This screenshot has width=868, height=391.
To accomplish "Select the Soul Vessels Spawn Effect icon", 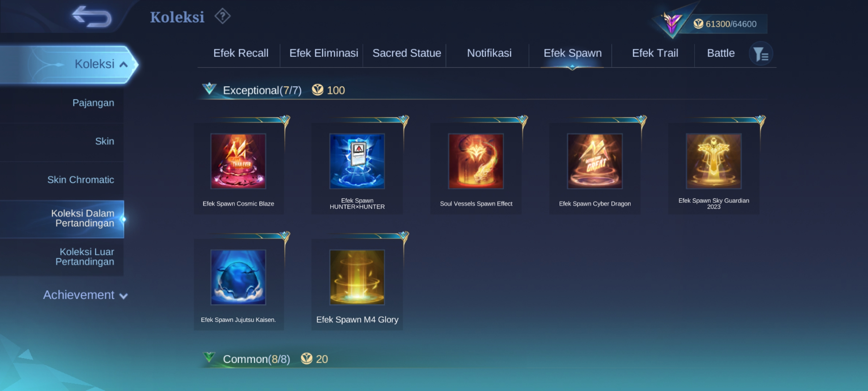I will point(476,161).
